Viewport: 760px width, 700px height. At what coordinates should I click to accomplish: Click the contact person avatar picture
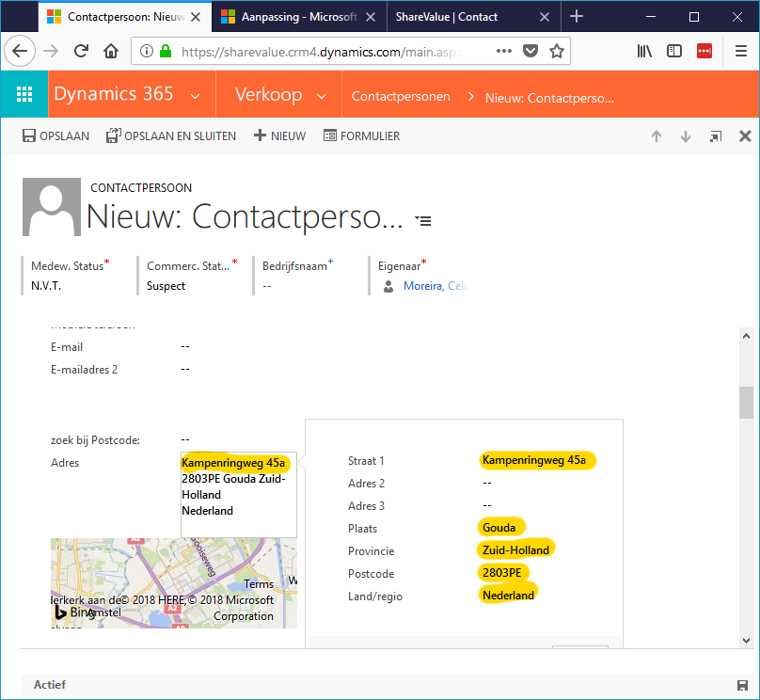[52, 207]
